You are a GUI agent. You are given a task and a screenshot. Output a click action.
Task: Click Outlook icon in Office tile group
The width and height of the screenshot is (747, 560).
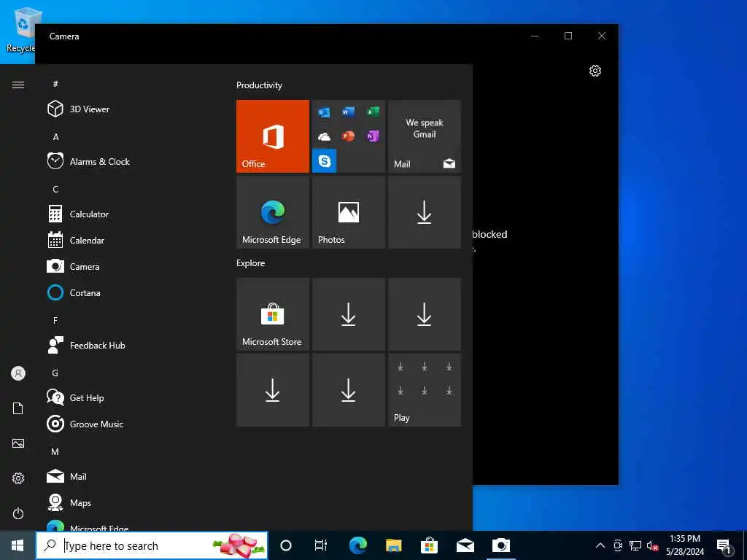tap(325, 112)
